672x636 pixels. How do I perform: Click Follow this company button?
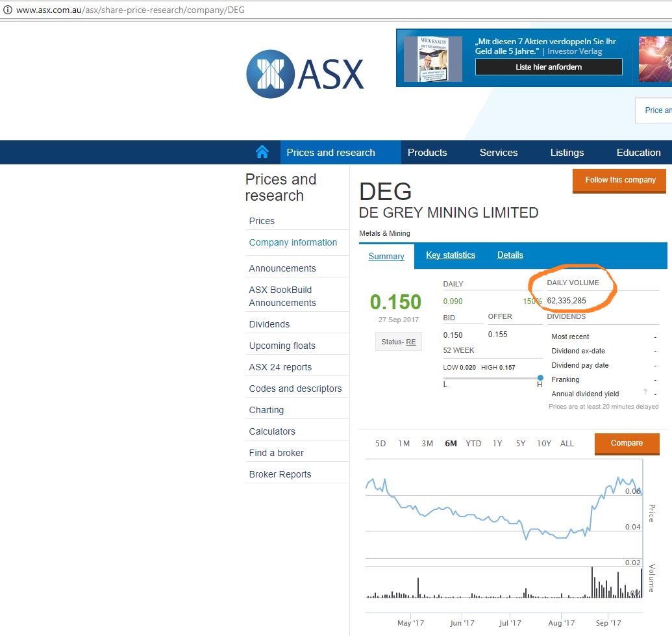click(x=619, y=180)
